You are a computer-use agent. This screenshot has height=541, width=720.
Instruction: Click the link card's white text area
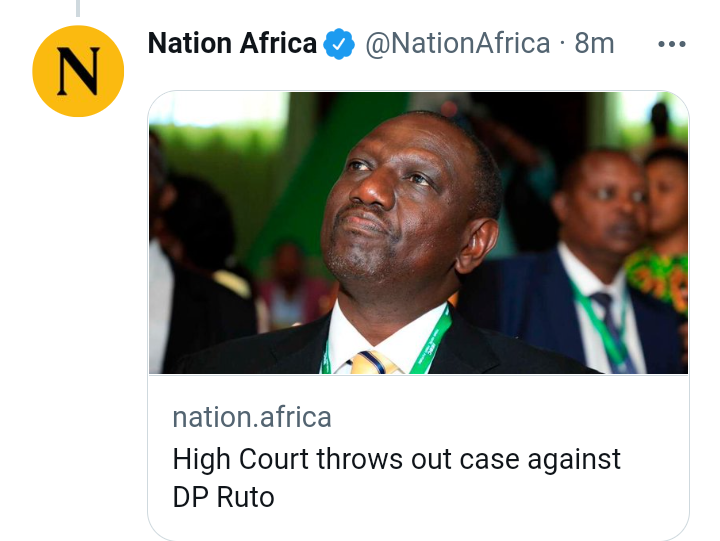click(418, 457)
